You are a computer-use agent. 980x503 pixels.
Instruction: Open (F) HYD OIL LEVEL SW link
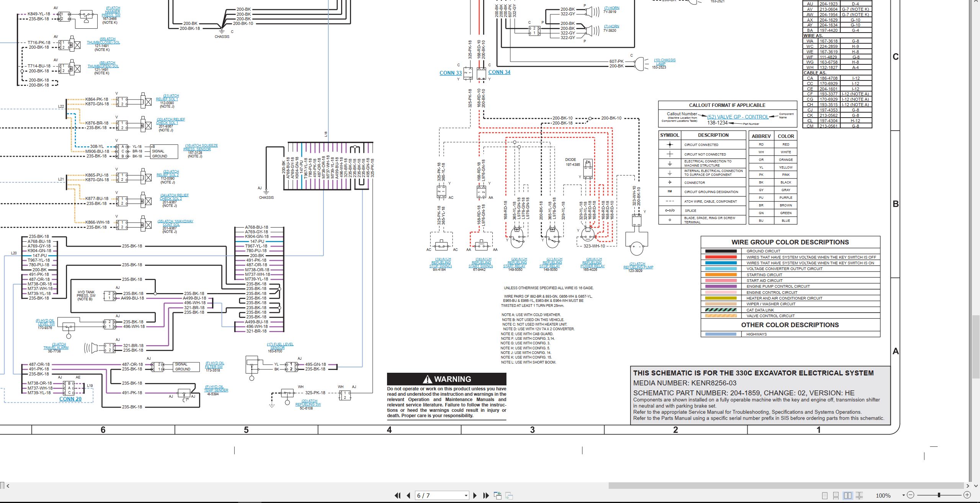point(45,322)
